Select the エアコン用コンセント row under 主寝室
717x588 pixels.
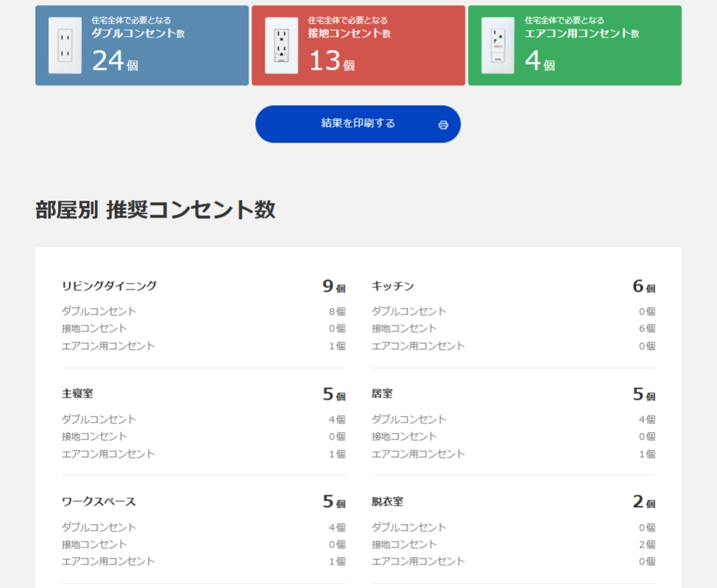[x=109, y=453]
